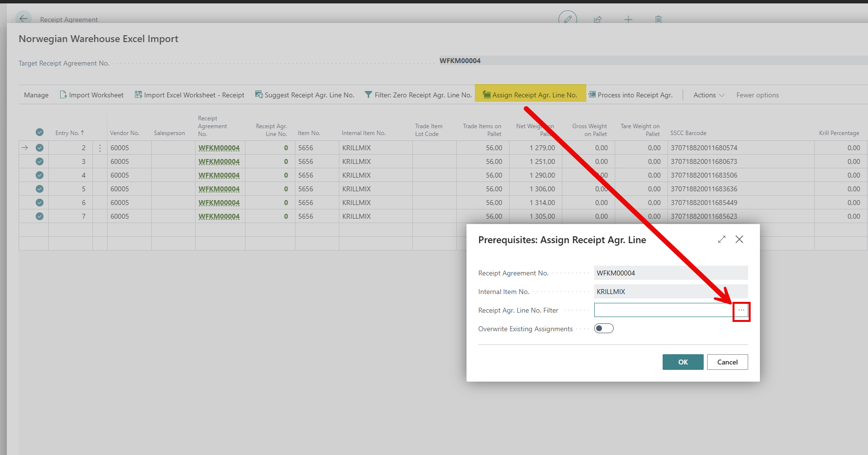Open Receipt Agr. Line No. Filter lookup
The image size is (868, 455).
(x=741, y=311)
